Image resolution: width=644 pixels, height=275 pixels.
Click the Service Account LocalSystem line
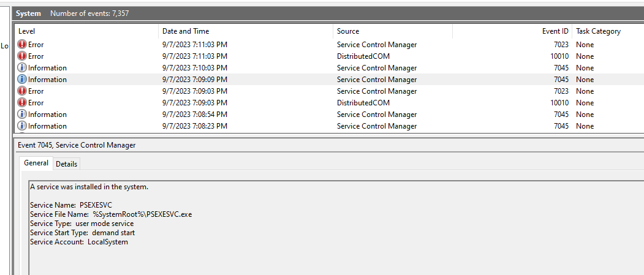[79, 242]
